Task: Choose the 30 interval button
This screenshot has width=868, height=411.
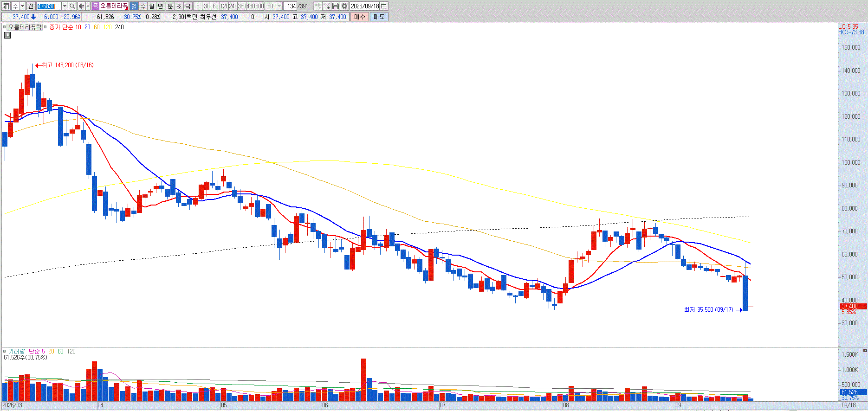Action: click(x=207, y=6)
